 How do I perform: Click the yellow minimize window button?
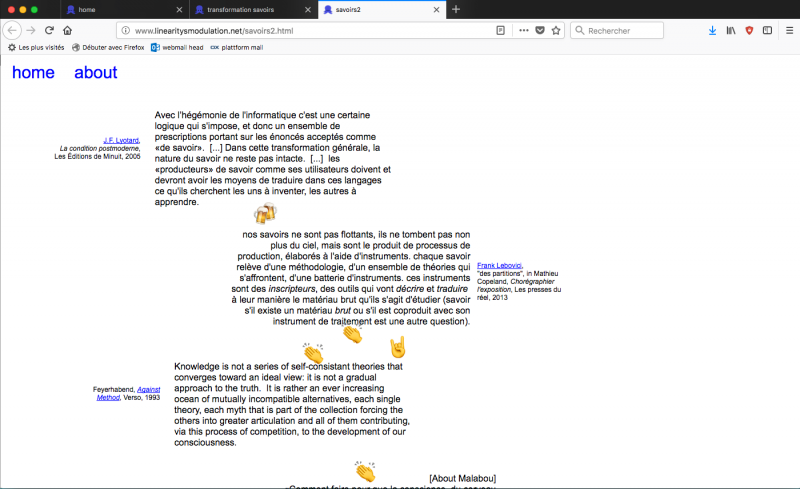tap(22, 10)
